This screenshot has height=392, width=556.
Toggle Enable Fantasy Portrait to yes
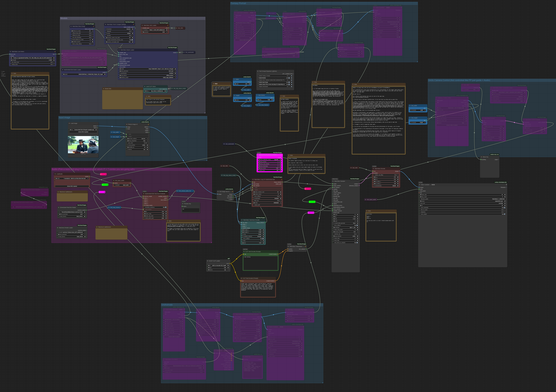[289, 76]
